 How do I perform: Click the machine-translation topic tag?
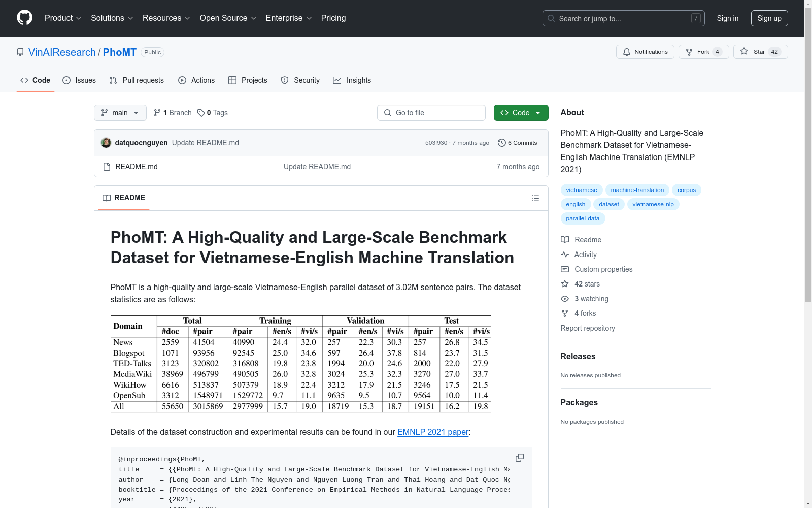click(637, 190)
